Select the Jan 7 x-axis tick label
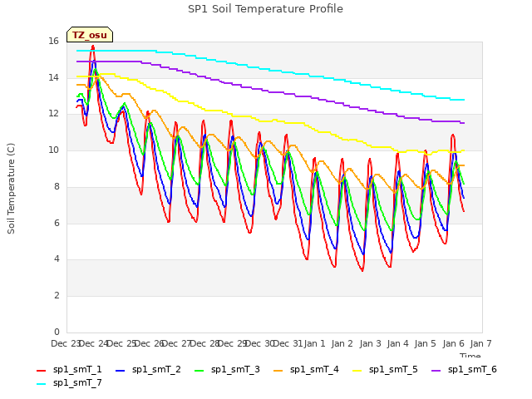The width and height of the screenshot is (532, 399). (x=480, y=343)
